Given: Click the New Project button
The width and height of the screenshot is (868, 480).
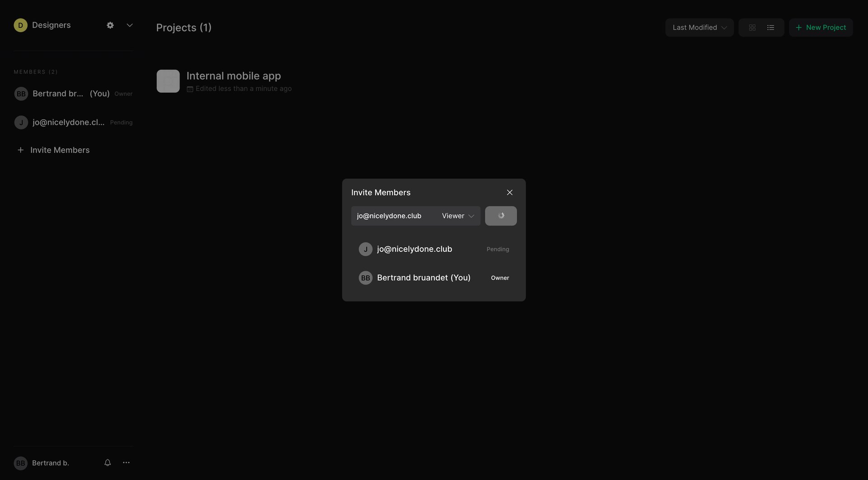Looking at the screenshot, I should pos(821,27).
